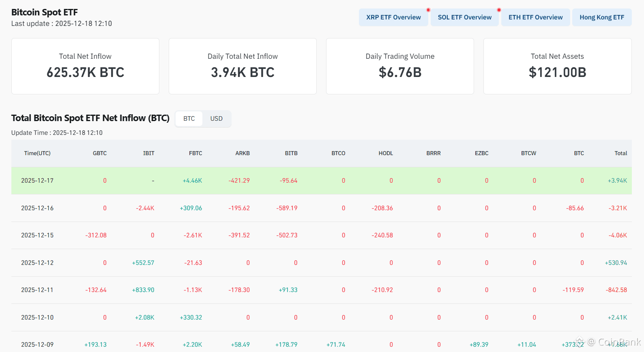644x352 pixels.
Task: Click the FBTC column header
Action: 195,153
